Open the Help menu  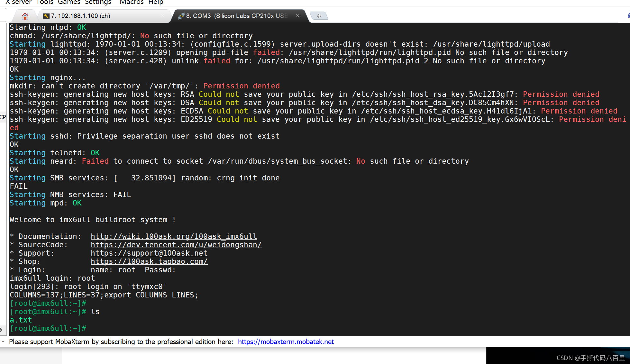click(156, 2)
